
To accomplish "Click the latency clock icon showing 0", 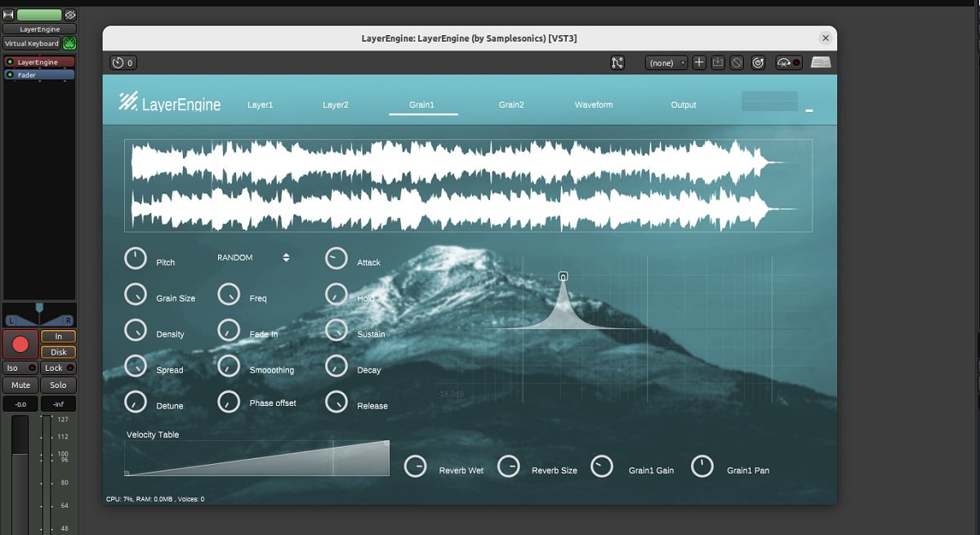I will coord(122,62).
